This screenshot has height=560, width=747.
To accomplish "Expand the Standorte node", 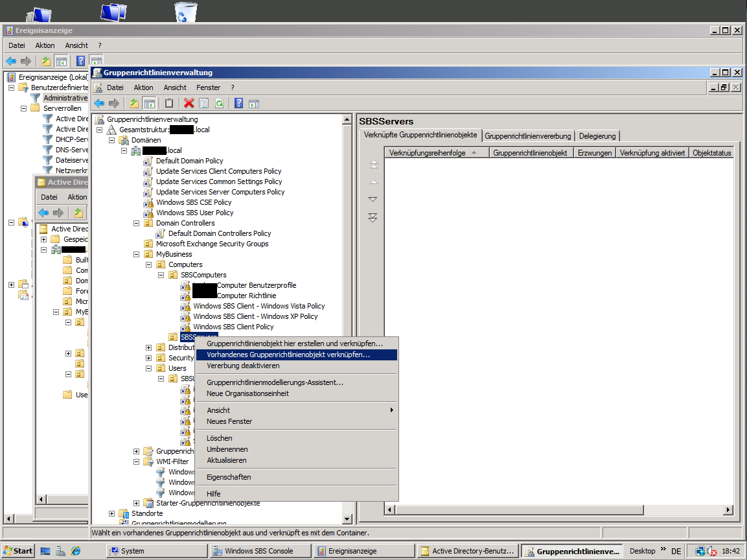I will point(111,514).
